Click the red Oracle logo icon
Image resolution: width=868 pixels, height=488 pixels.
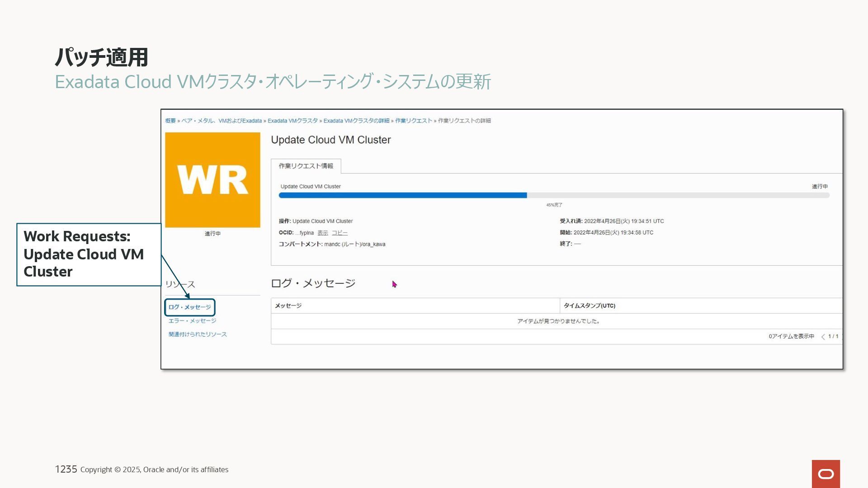coord(826,474)
